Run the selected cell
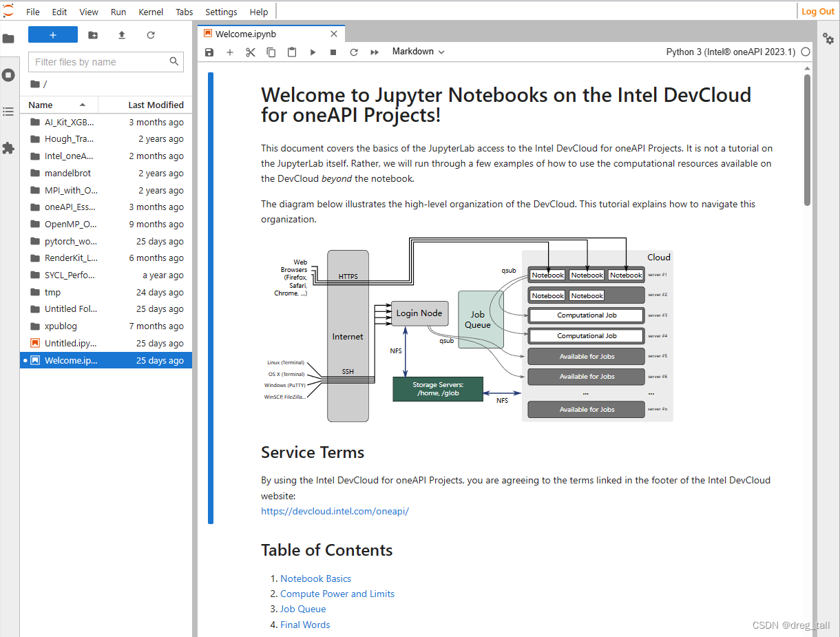 [x=313, y=52]
